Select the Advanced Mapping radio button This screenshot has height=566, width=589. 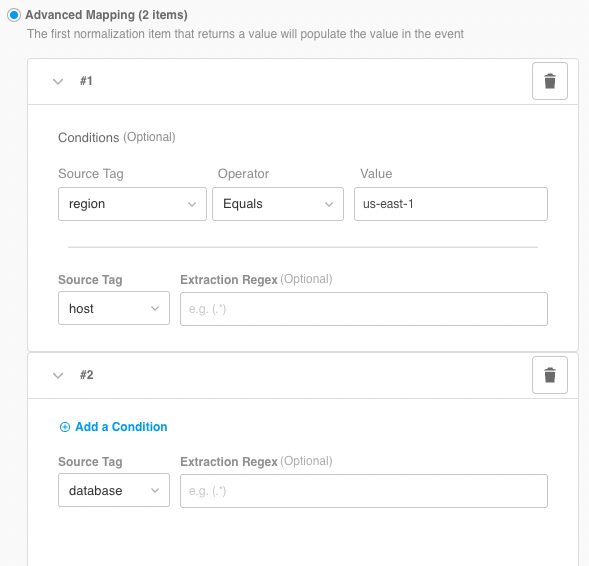point(14,15)
